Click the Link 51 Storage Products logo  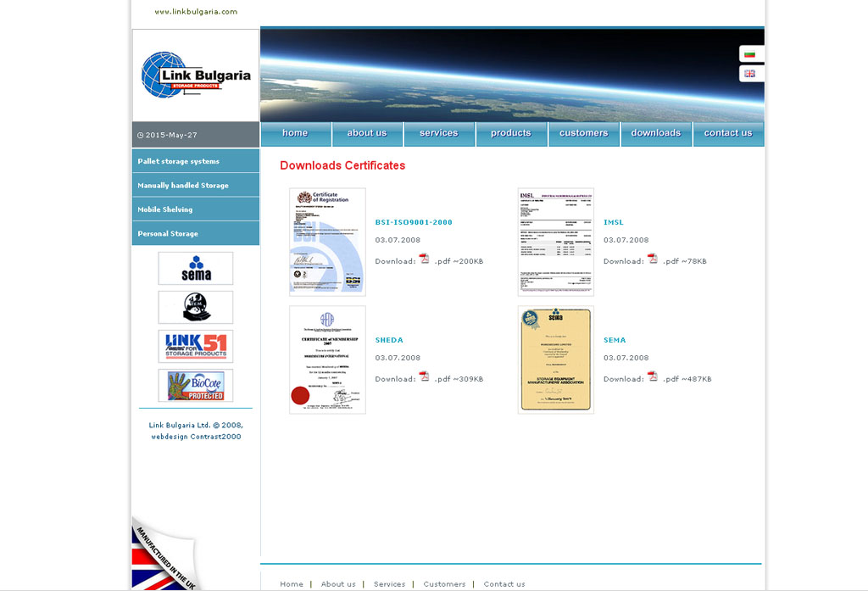[196, 346]
